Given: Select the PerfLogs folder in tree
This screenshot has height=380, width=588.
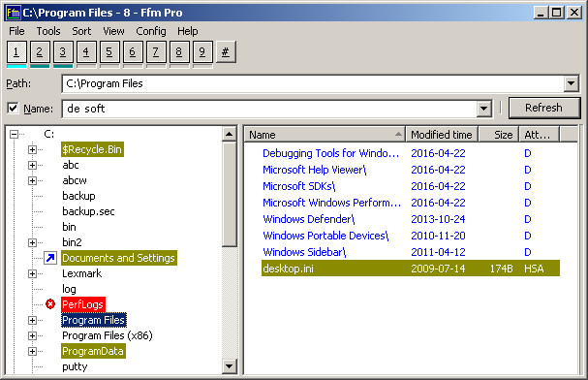Looking at the screenshot, I should (83, 304).
